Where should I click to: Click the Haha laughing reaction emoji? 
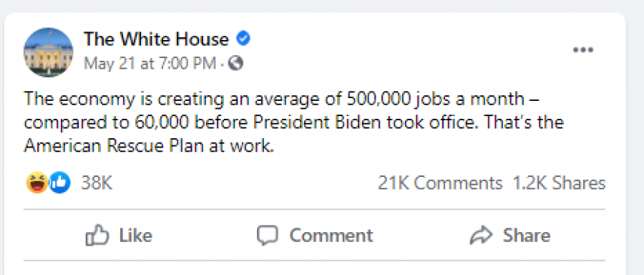click(x=37, y=183)
